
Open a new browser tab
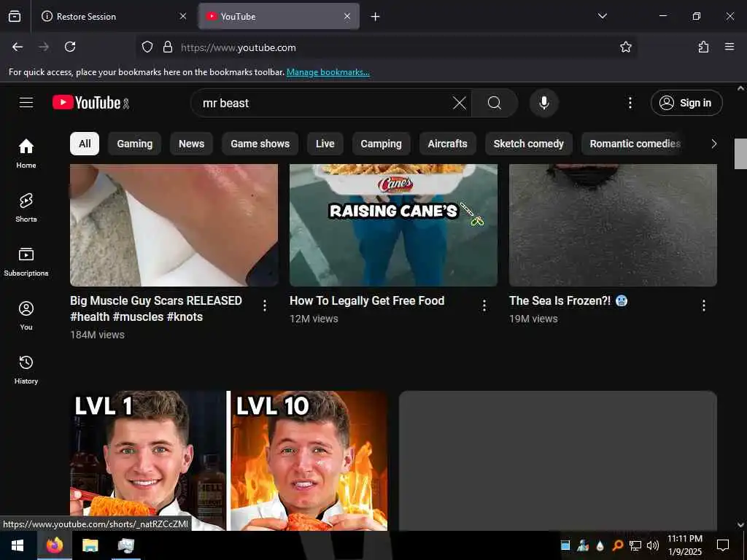click(376, 17)
